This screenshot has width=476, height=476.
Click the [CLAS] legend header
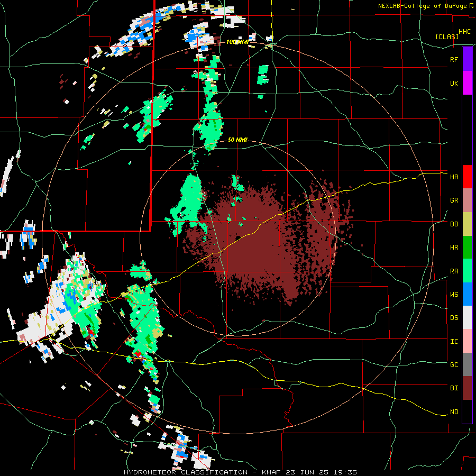coord(447,36)
